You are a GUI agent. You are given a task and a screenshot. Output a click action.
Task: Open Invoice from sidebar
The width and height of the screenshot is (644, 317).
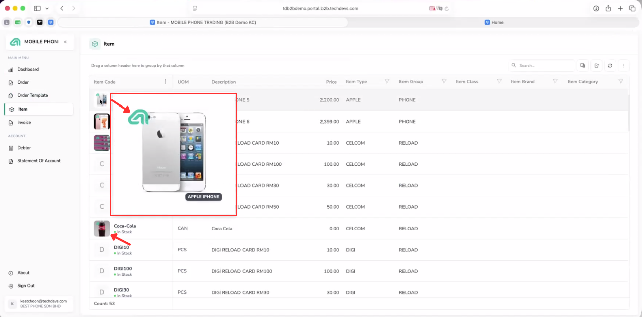(24, 122)
